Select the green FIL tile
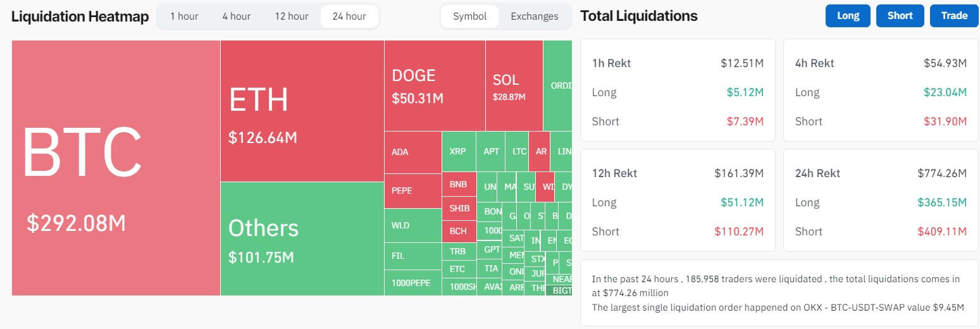This screenshot has width=980, height=329. click(412, 256)
